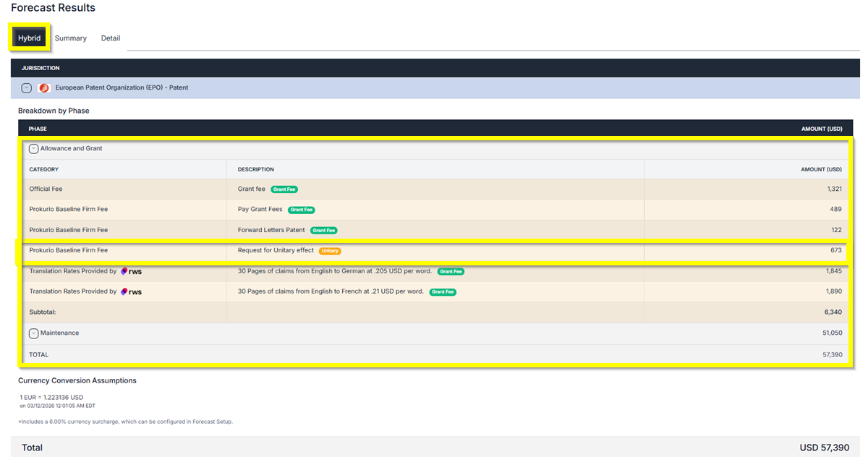868x457 pixels.
Task: Click the JURISDICTION column header
Action: 41,68
